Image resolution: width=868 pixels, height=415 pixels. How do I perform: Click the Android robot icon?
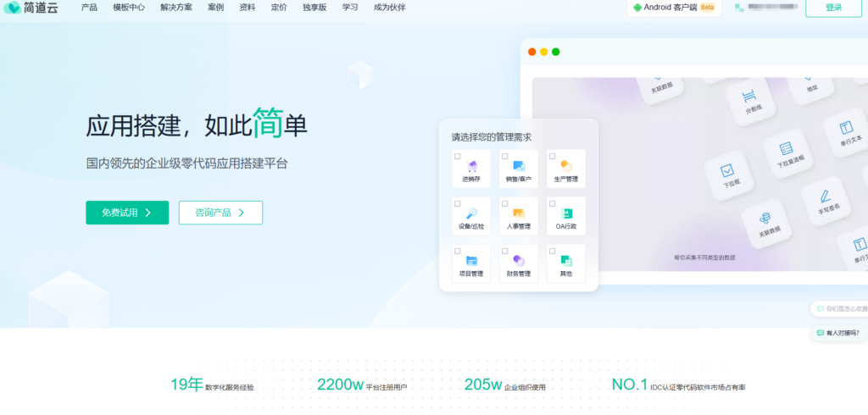[x=637, y=8]
